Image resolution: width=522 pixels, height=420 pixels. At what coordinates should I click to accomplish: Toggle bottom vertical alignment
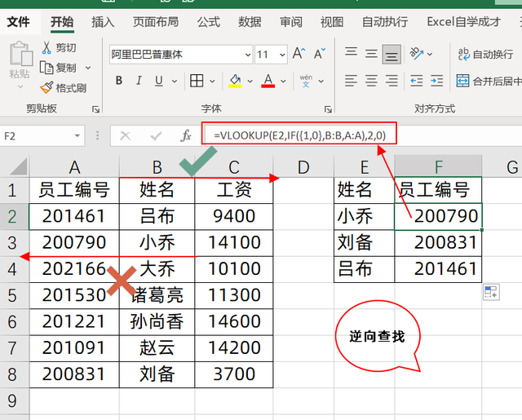point(391,55)
